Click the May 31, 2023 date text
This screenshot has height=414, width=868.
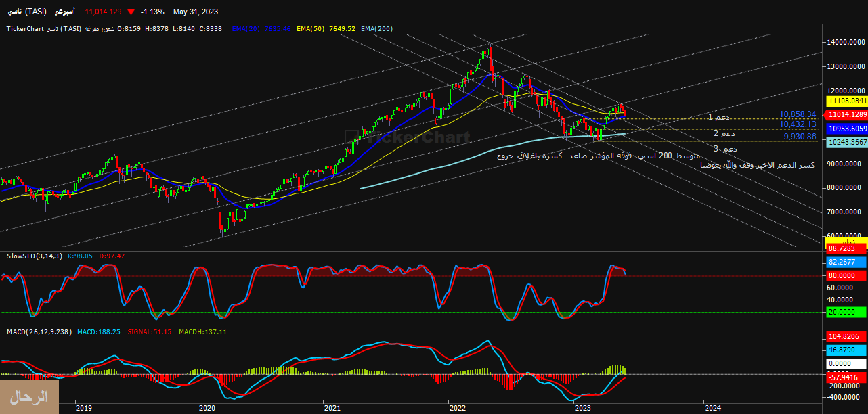(x=196, y=11)
